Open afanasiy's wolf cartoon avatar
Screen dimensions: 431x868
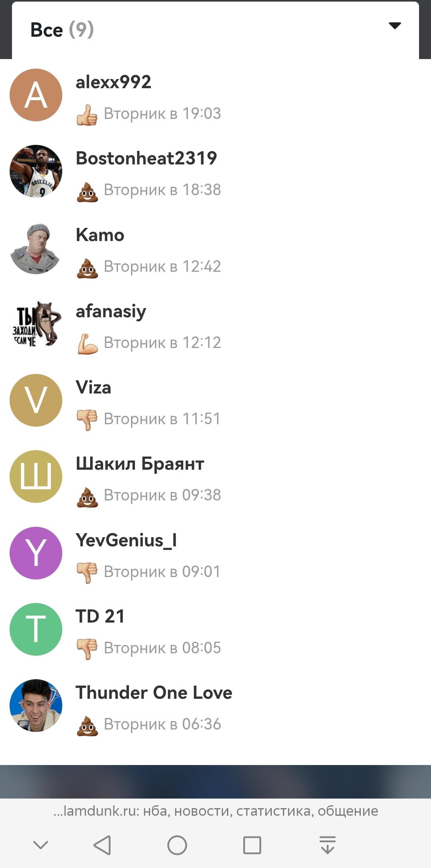36,324
